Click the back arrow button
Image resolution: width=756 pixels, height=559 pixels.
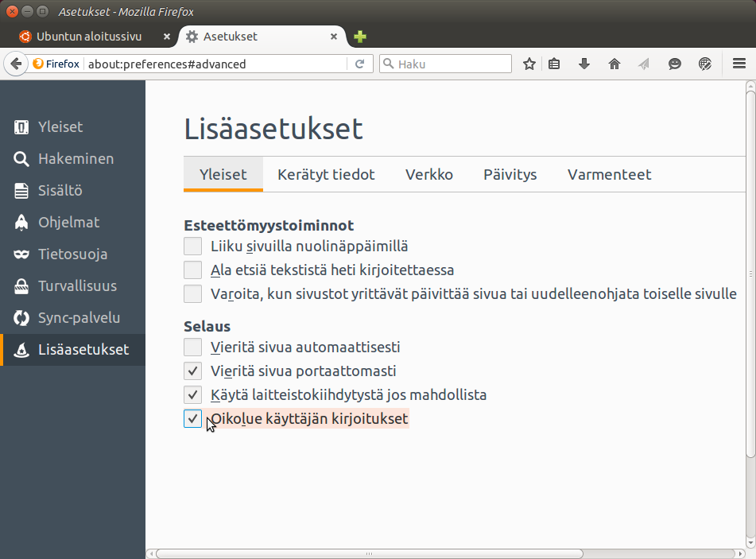[15, 64]
